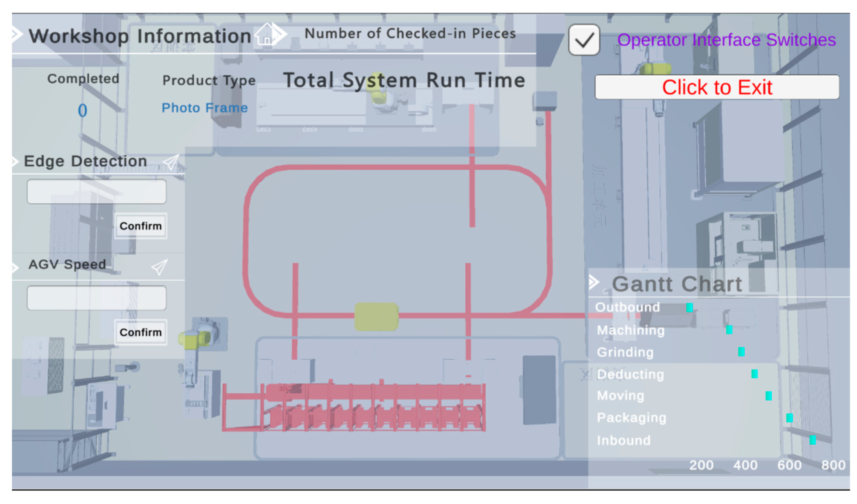Click the Edge Detection paper plane icon
The width and height of the screenshot is (857, 504).
tap(171, 162)
